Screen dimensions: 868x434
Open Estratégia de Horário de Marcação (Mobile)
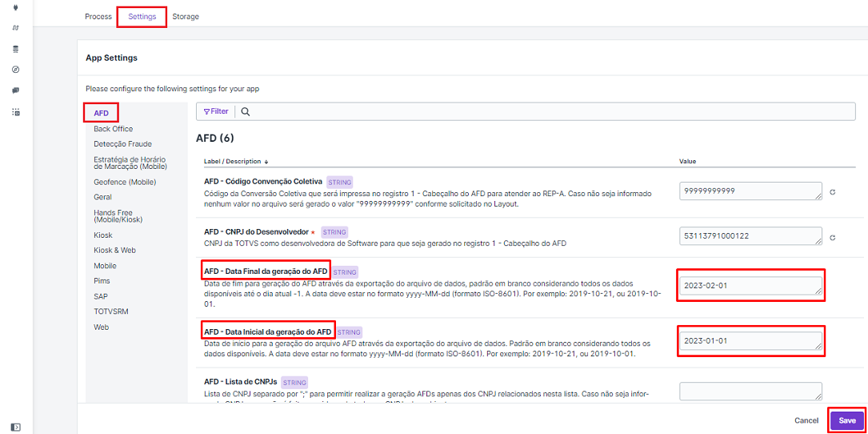(130, 163)
